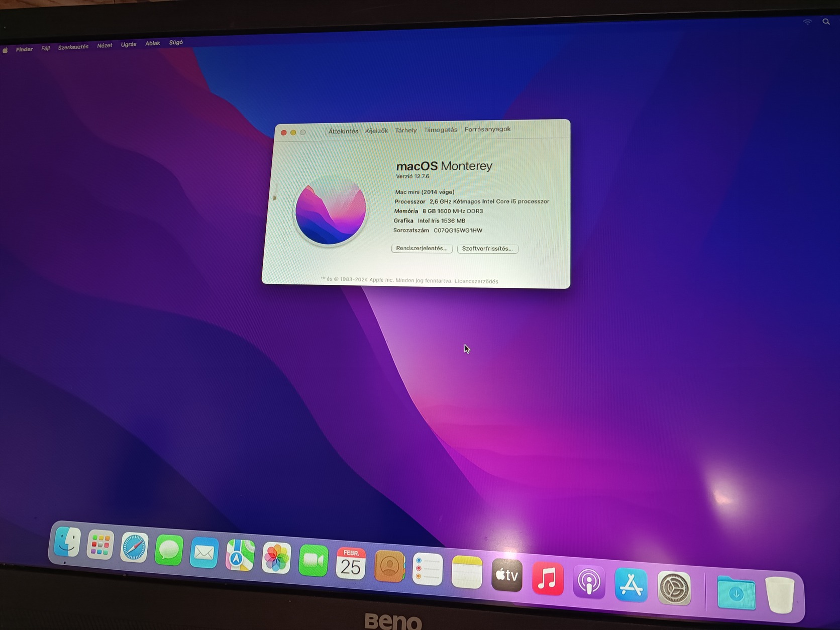Open Podcasts from the Dock
This screenshot has width=840, height=630.
(x=589, y=582)
